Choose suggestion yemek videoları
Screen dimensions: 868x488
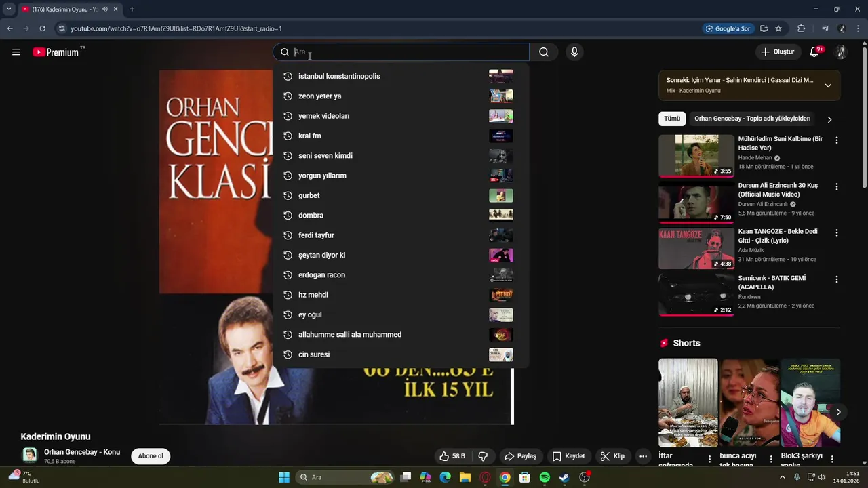pyautogui.click(x=401, y=116)
